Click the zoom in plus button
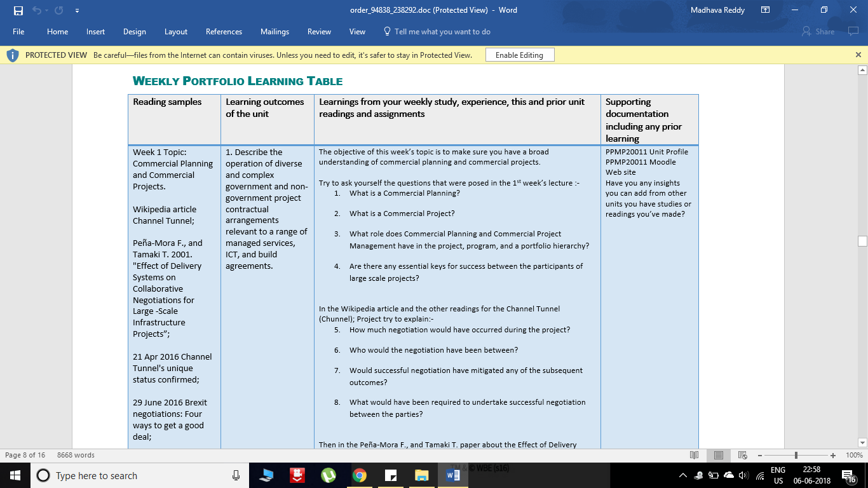The width and height of the screenshot is (868, 488). pyautogui.click(x=833, y=455)
